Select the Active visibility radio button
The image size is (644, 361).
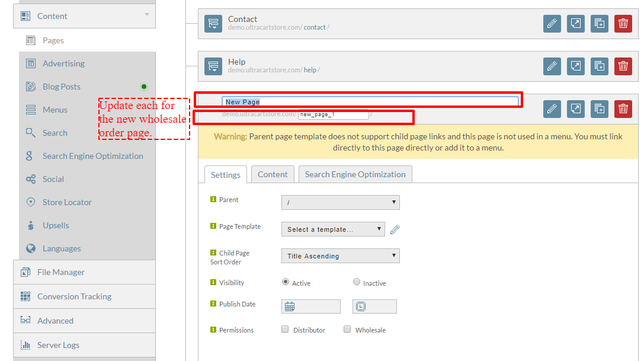(286, 282)
